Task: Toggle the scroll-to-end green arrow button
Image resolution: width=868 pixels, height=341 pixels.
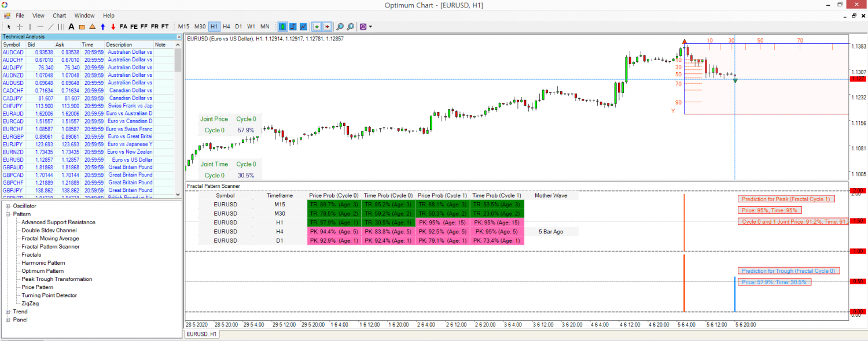Action: 317,26
